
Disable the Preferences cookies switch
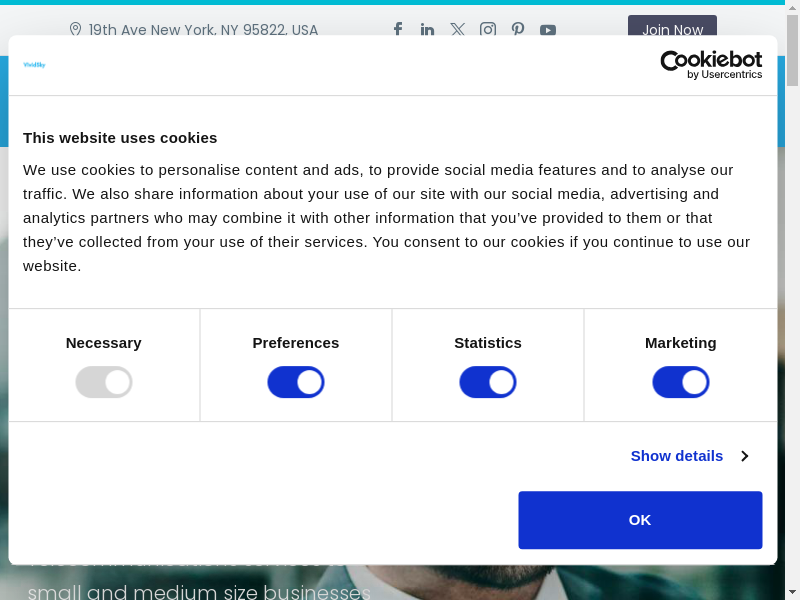(x=296, y=382)
